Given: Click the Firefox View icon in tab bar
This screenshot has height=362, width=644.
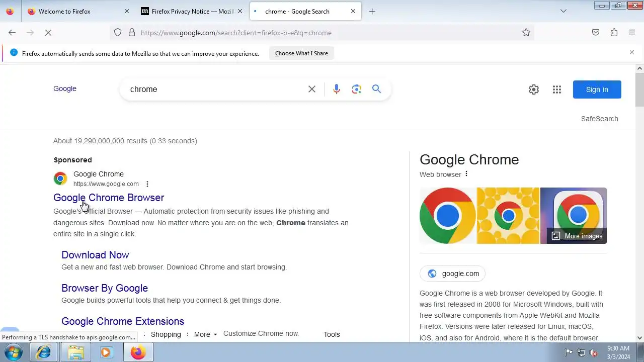Looking at the screenshot, I should pos(10,11).
